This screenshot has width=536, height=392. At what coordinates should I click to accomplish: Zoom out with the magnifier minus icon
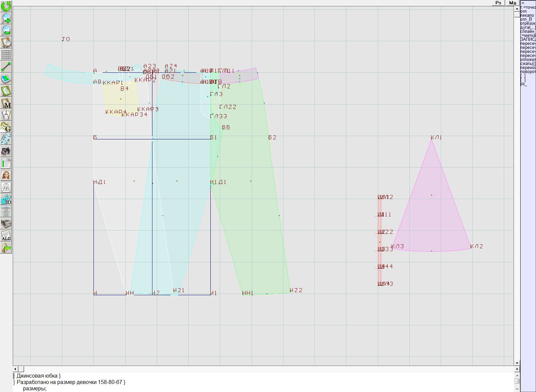[6, 30]
